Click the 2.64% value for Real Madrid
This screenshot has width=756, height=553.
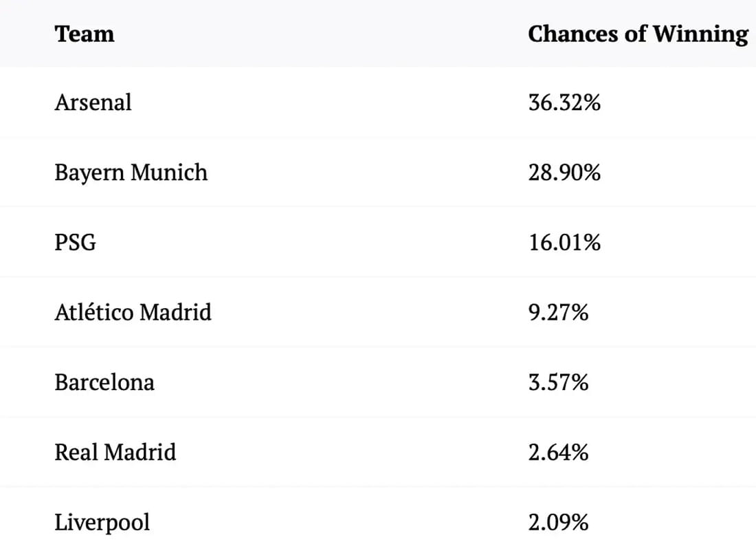[558, 452]
